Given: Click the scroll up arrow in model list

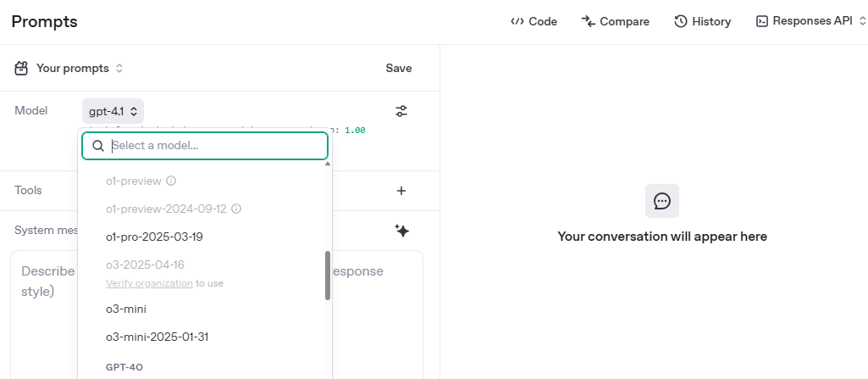Looking at the screenshot, I should 327,164.
